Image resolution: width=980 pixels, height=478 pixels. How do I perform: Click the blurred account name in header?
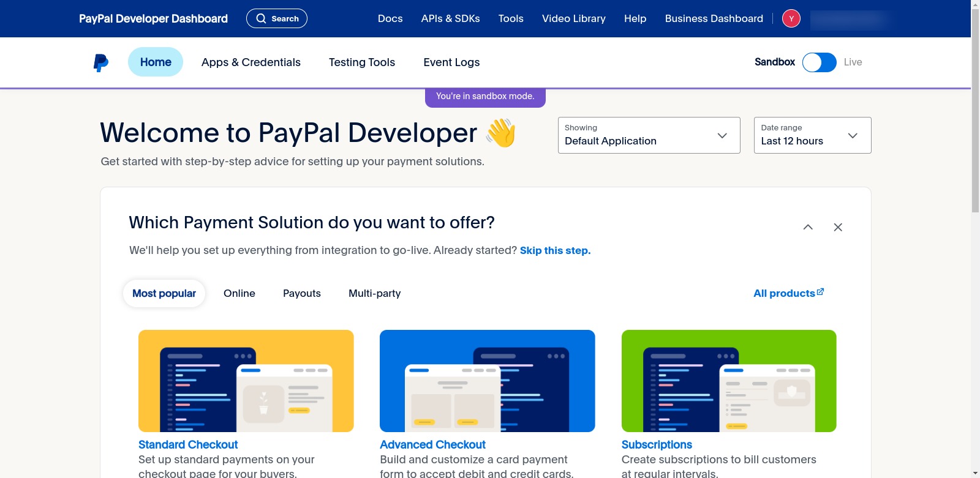point(849,20)
